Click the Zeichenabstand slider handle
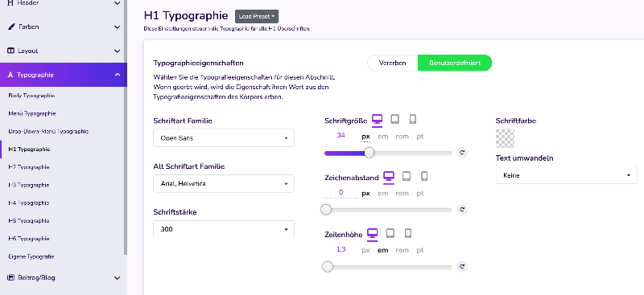644x295 pixels. coord(326,210)
